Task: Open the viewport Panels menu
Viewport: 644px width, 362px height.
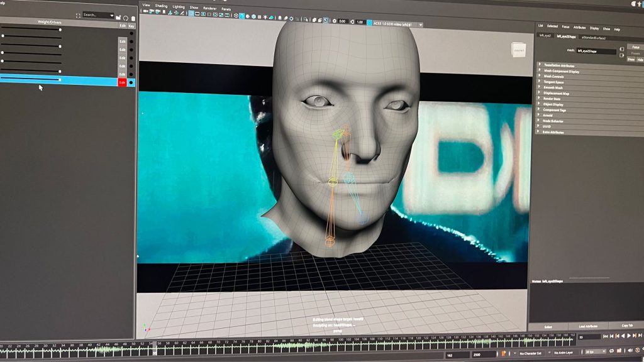Action: coord(226,9)
